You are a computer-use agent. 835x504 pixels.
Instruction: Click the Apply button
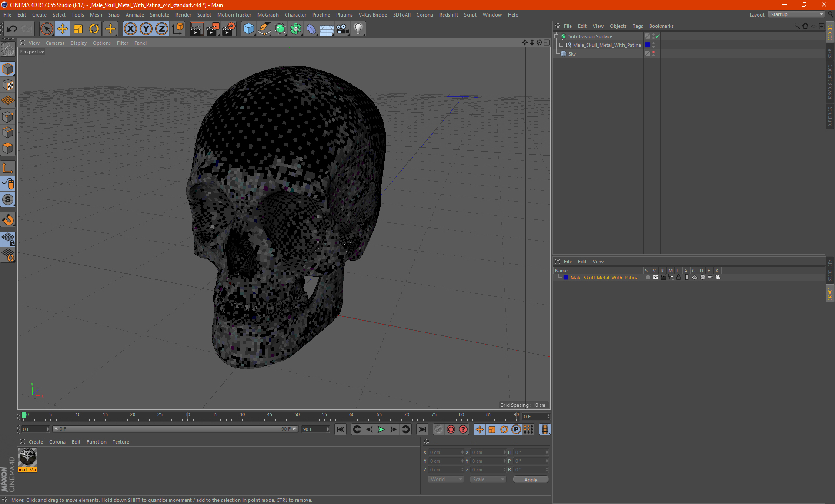(531, 479)
